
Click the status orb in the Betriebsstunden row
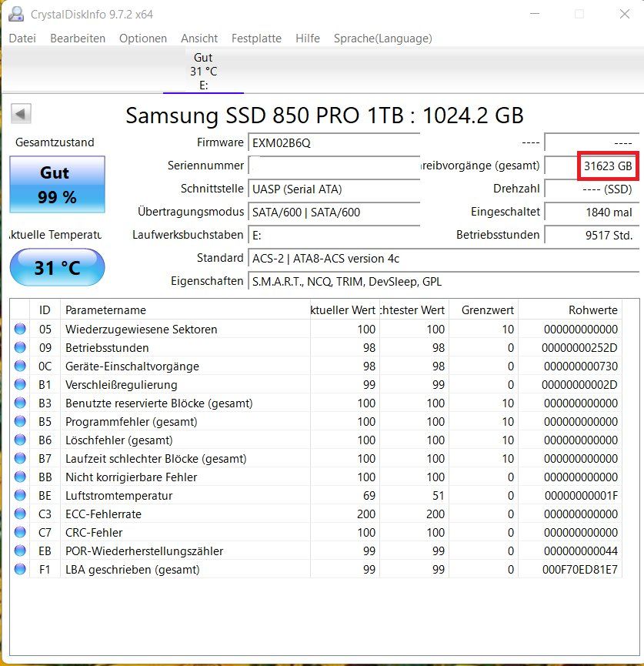pos(20,347)
